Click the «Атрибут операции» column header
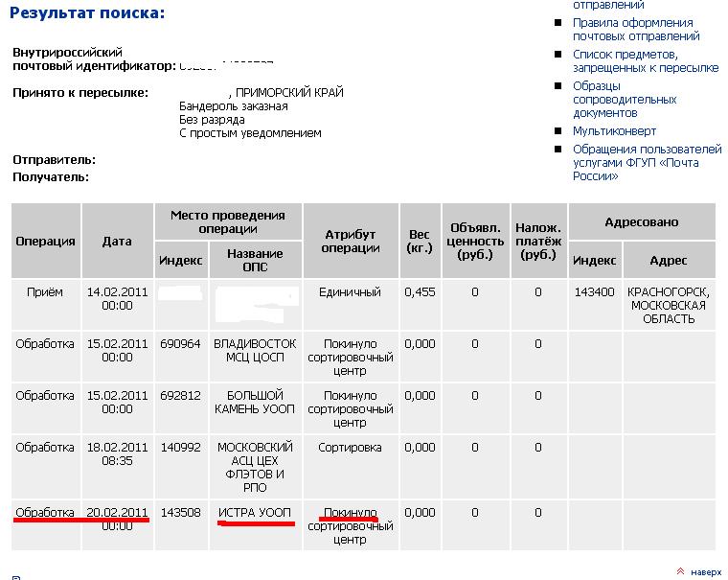728x580 pixels. pyautogui.click(x=350, y=242)
